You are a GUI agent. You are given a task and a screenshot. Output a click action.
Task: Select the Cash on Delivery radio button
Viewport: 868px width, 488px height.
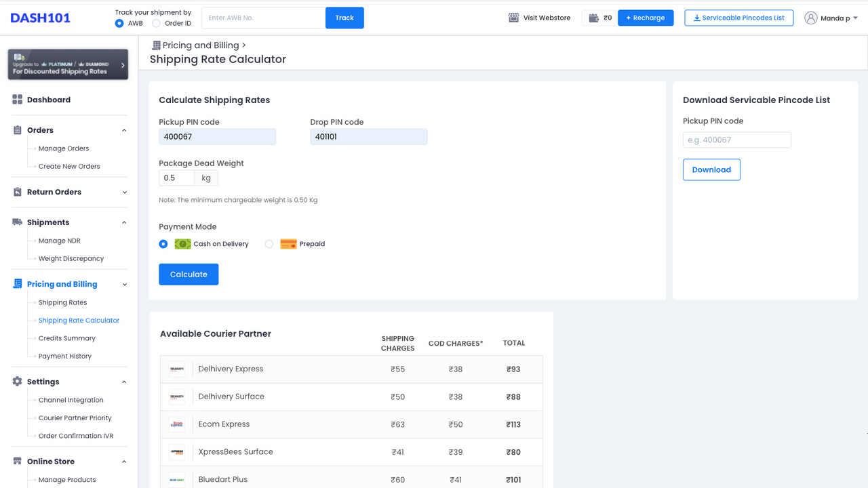163,243
